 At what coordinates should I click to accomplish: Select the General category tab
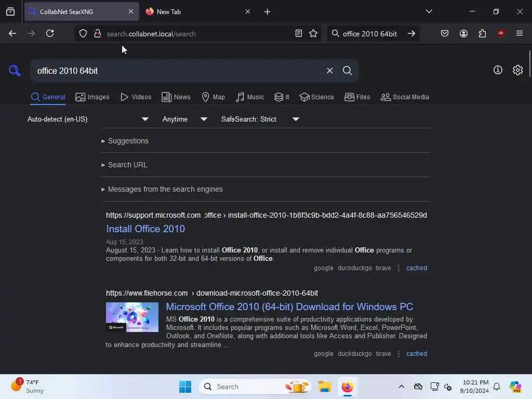click(x=48, y=97)
